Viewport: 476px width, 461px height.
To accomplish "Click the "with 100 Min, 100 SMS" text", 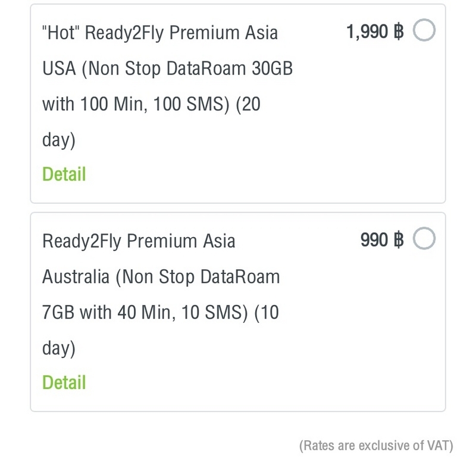I will click(136, 104).
